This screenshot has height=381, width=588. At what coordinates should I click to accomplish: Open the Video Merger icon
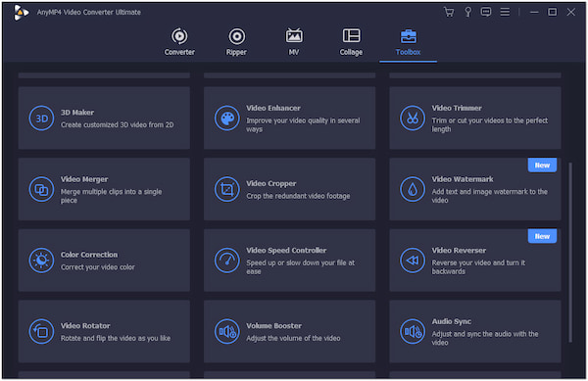tap(41, 190)
